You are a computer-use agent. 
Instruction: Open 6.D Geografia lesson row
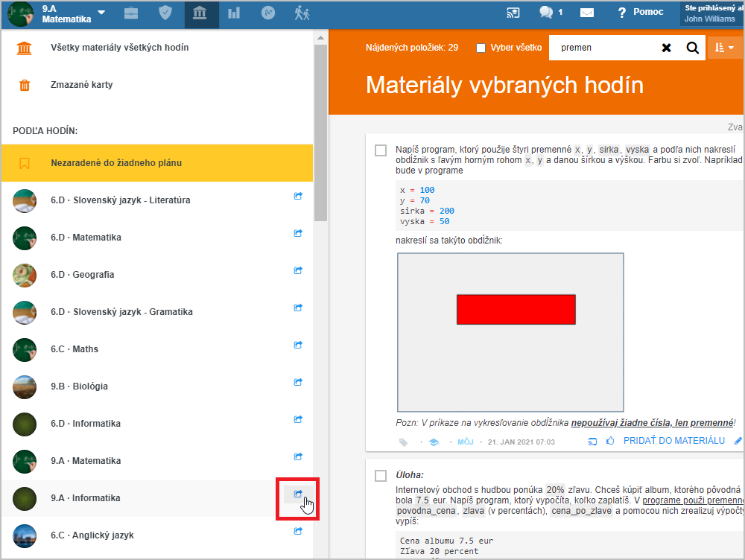[157, 275]
